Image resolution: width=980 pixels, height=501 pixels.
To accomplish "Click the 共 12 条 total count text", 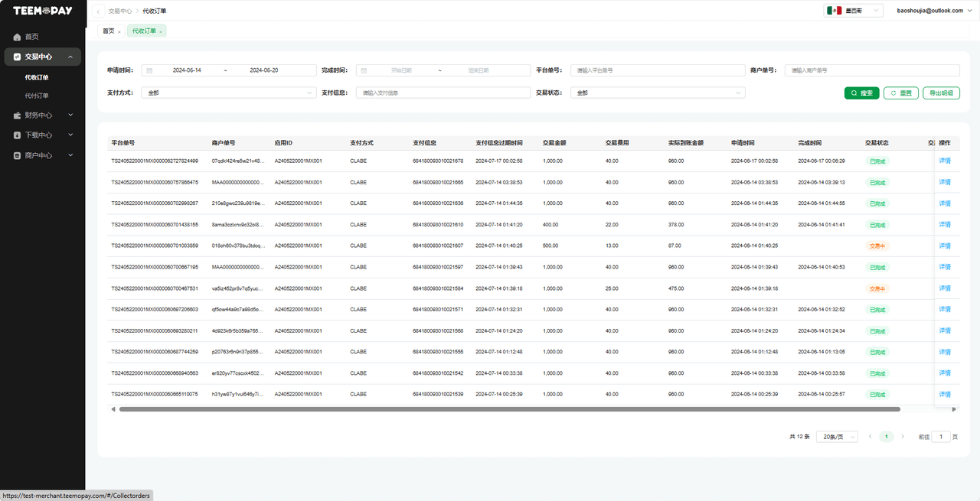I will 799,437.
